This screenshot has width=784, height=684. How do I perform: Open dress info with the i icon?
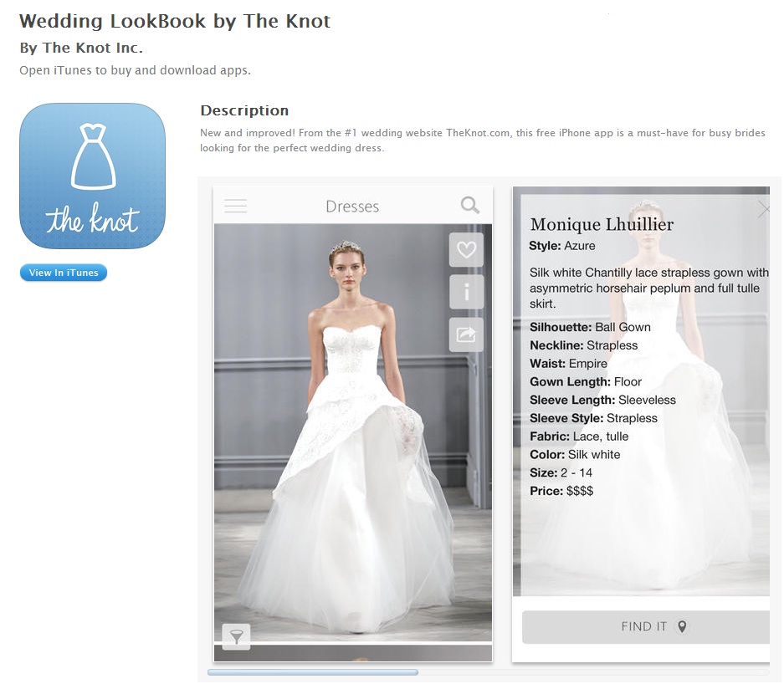466,292
